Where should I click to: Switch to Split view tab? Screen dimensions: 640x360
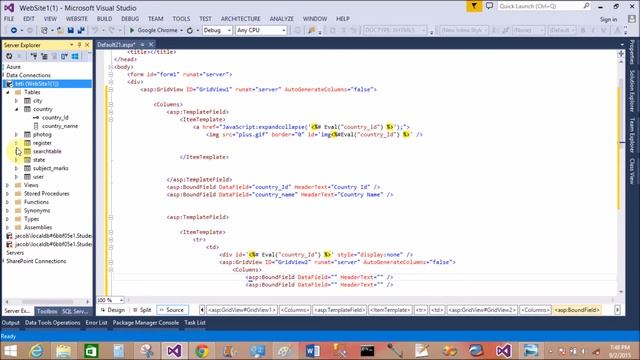(142, 310)
